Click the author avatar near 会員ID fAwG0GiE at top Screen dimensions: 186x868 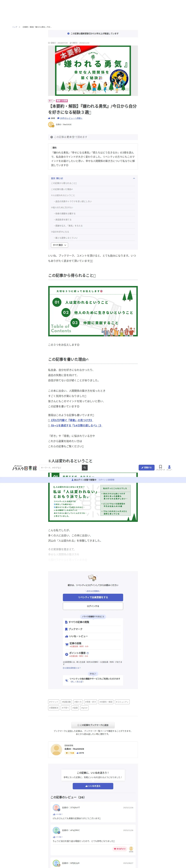(51, 125)
